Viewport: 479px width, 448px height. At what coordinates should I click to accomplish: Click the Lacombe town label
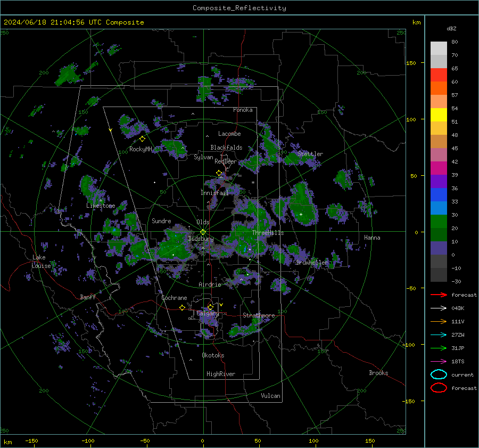(x=229, y=134)
